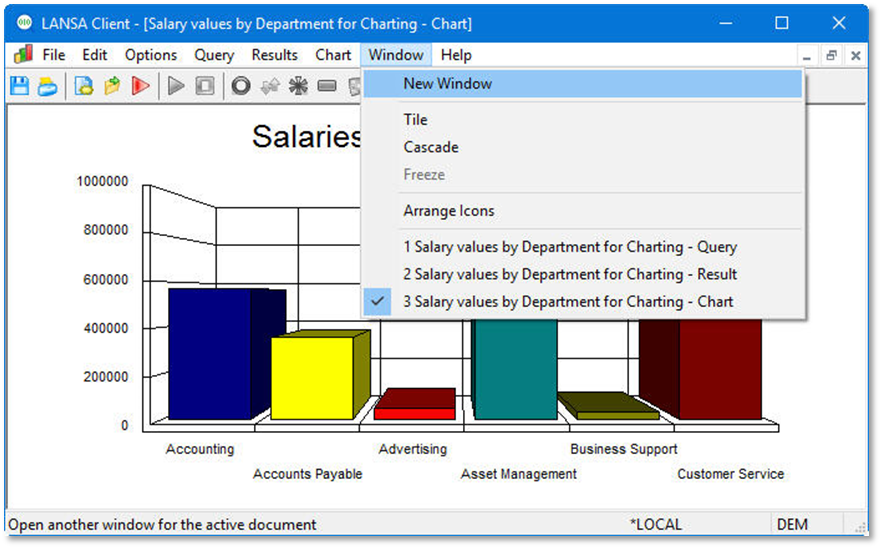881x548 pixels.
Task: Open the Options menu
Action: tap(151, 55)
